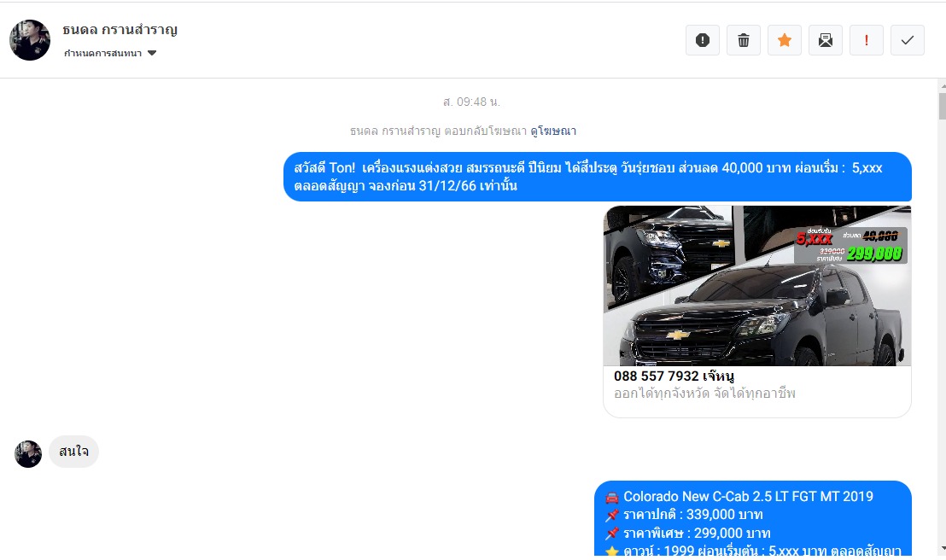The width and height of the screenshot is (946, 560).
Task: Click the Colorado New C-Cab 2.5 LT message
Action: tap(753, 518)
